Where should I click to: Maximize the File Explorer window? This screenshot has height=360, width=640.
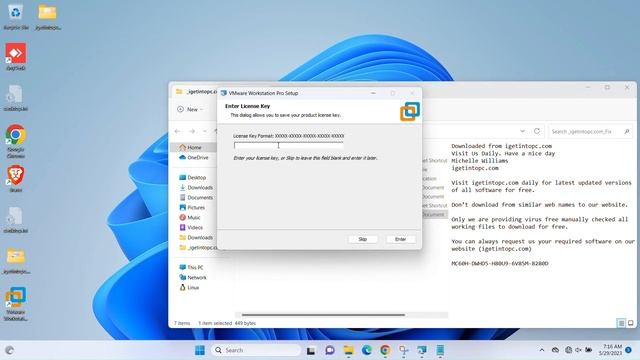tap(607, 87)
